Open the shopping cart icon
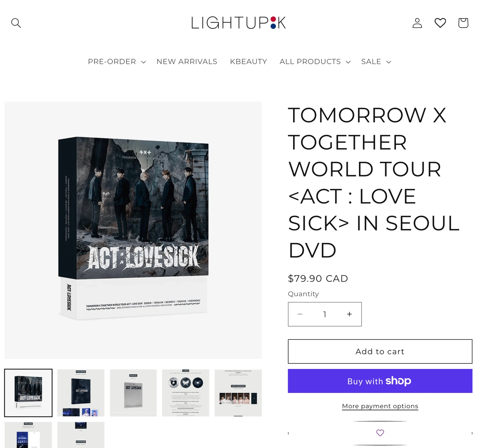Viewport: 484px width, 448px height. click(463, 23)
